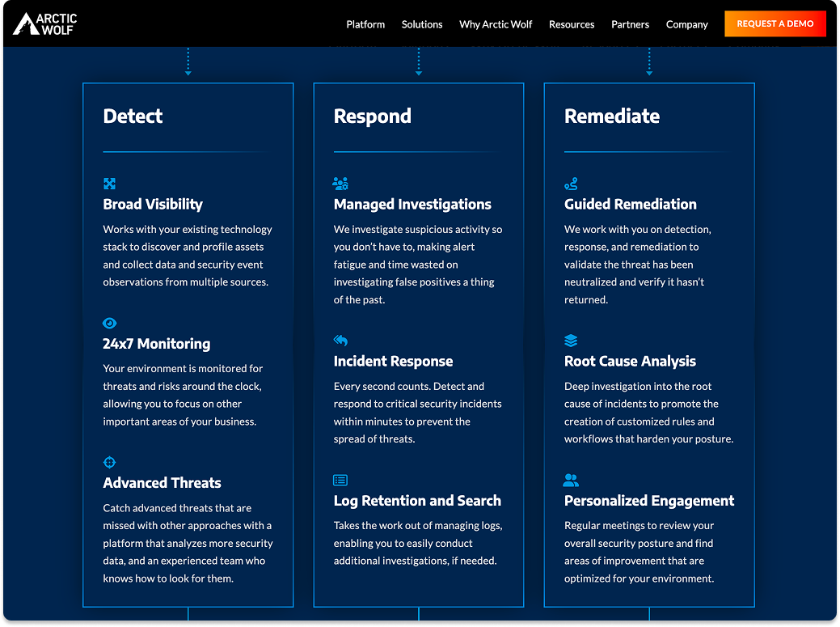The height and width of the screenshot is (627, 840).
Task: Click the Root Cause Analysis layers icon
Action: [571, 341]
